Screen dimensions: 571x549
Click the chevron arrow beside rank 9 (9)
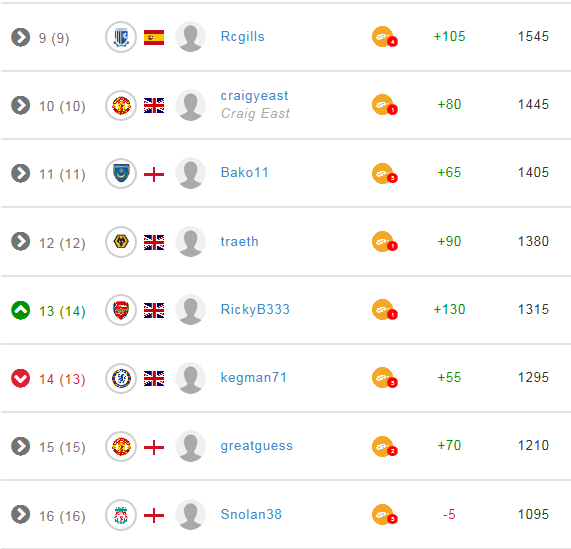tap(20, 37)
